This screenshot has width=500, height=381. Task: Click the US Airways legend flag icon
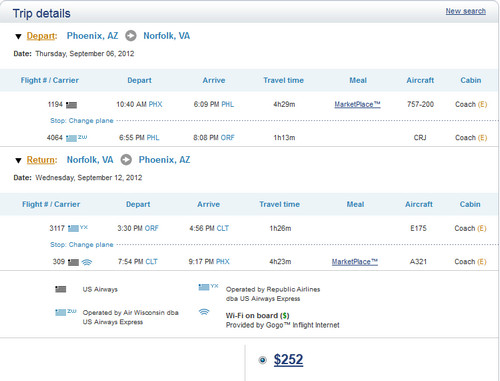click(61, 289)
